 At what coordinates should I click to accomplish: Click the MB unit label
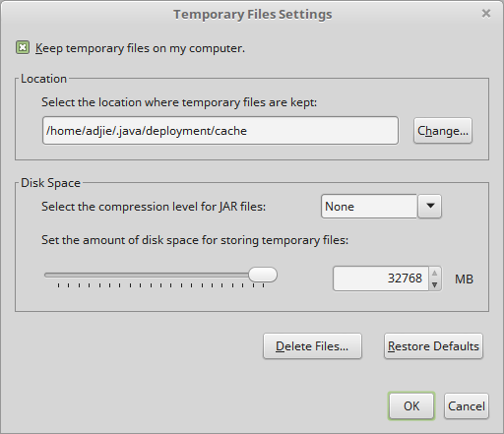464,279
